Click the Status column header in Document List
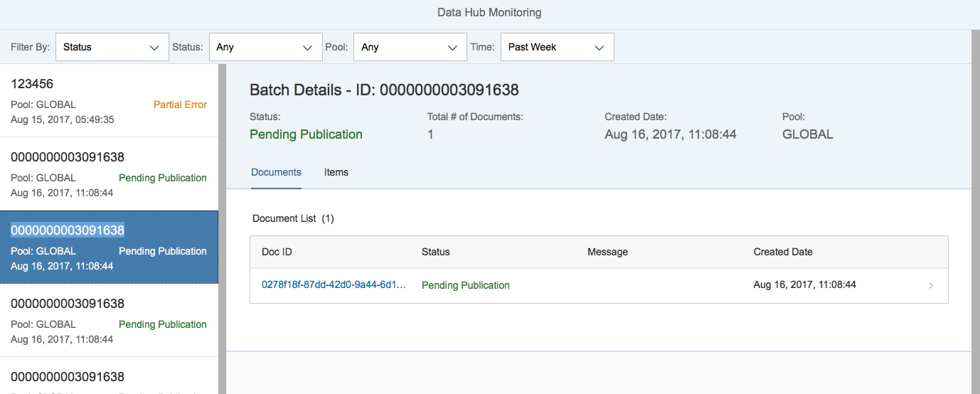 [435, 252]
